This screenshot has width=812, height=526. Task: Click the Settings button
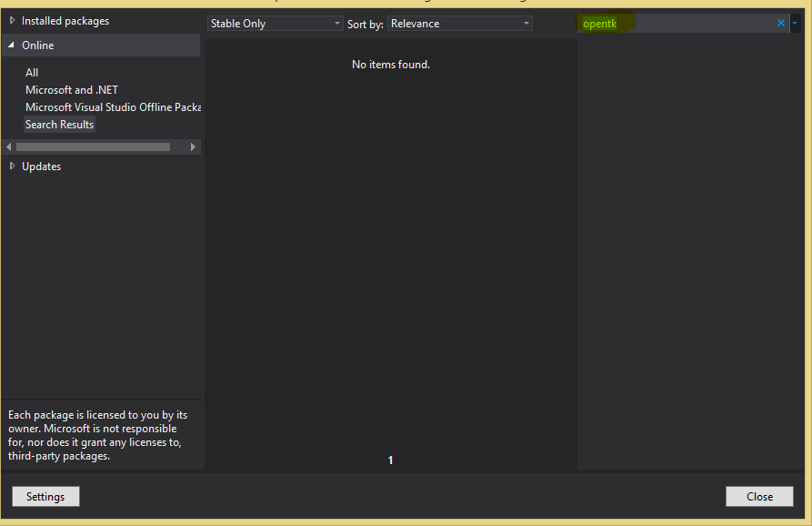pyautogui.click(x=45, y=497)
